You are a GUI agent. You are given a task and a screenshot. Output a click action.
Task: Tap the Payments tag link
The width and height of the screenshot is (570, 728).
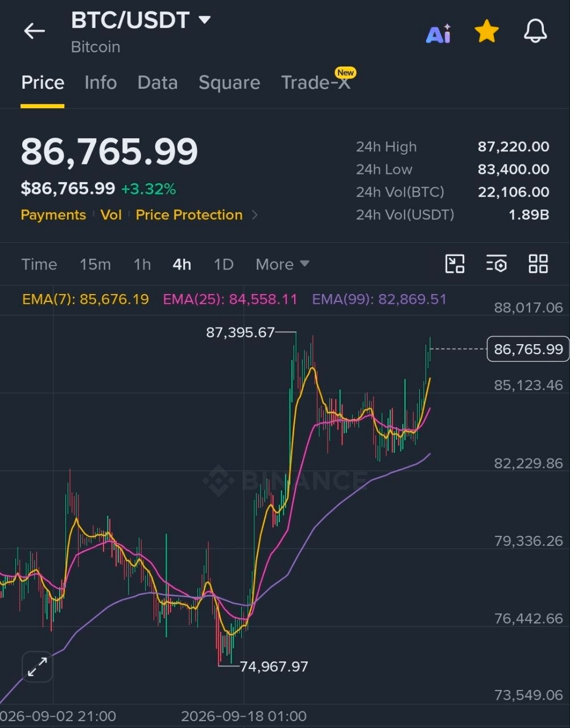coord(53,215)
